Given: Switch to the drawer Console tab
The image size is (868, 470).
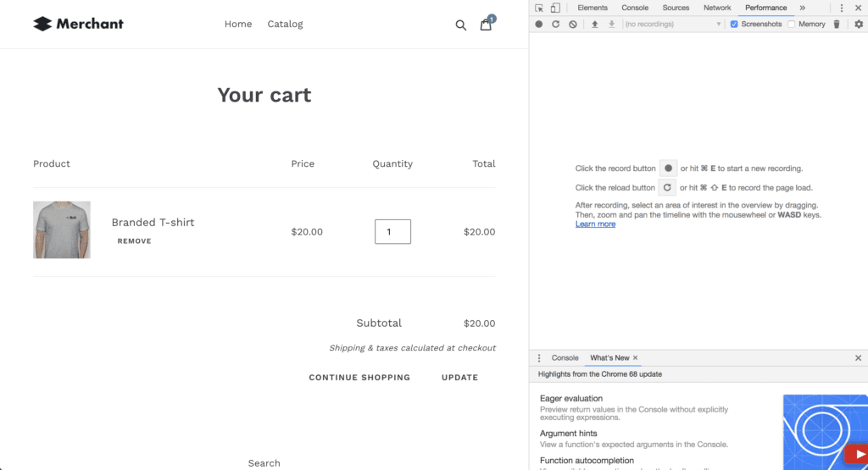Looking at the screenshot, I should tap(565, 357).
